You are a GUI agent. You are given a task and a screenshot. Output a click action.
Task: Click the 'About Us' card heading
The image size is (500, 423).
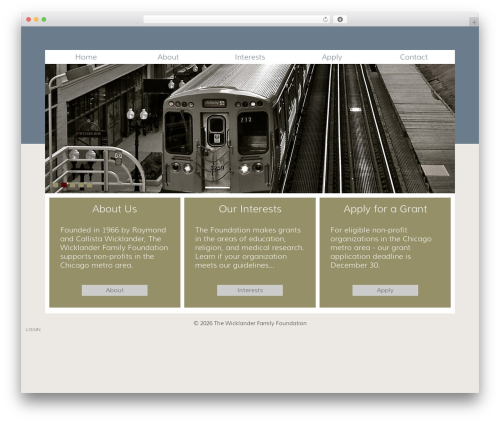pos(115,209)
